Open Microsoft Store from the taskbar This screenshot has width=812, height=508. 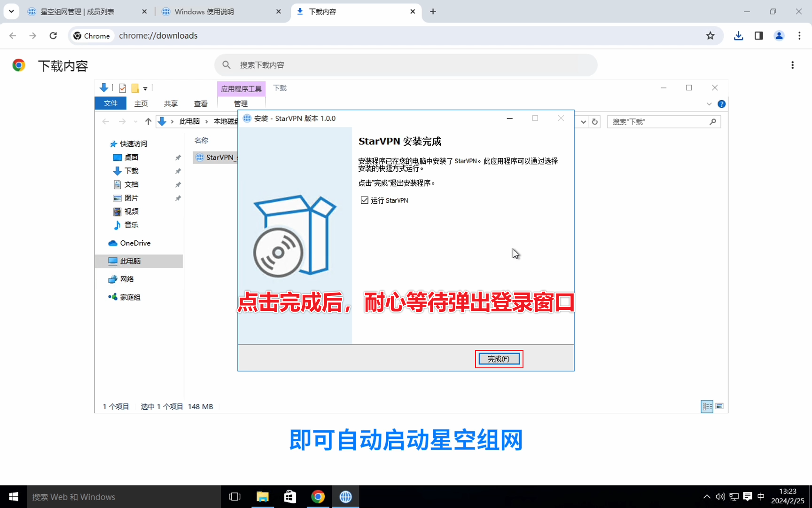pyautogui.click(x=290, y=497)
